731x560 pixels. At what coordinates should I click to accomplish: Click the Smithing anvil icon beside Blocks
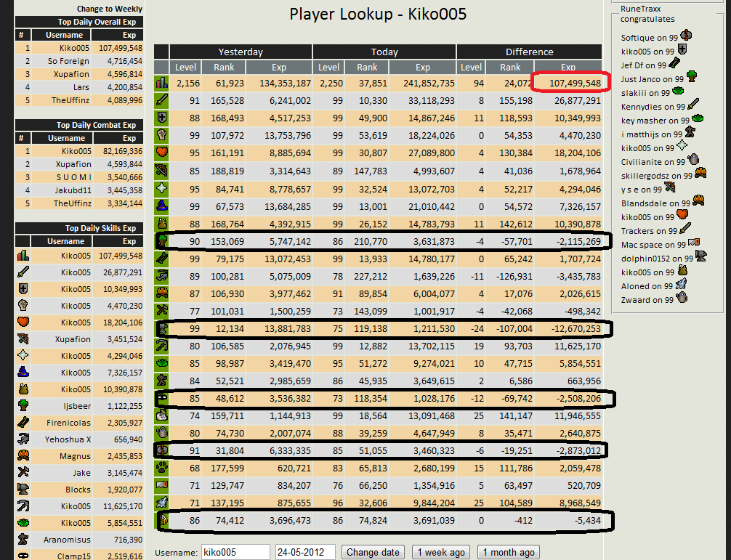coord(23,490)
